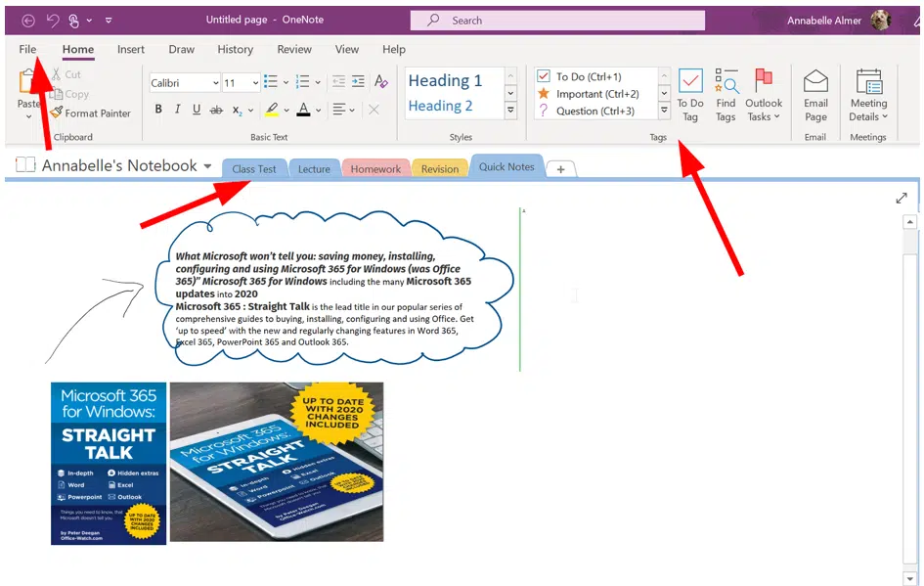The width and height of the screenshot is (924, 586).
Task: Expand Annabelle's Notebook dropdown
Action: [x=207, y=166]
